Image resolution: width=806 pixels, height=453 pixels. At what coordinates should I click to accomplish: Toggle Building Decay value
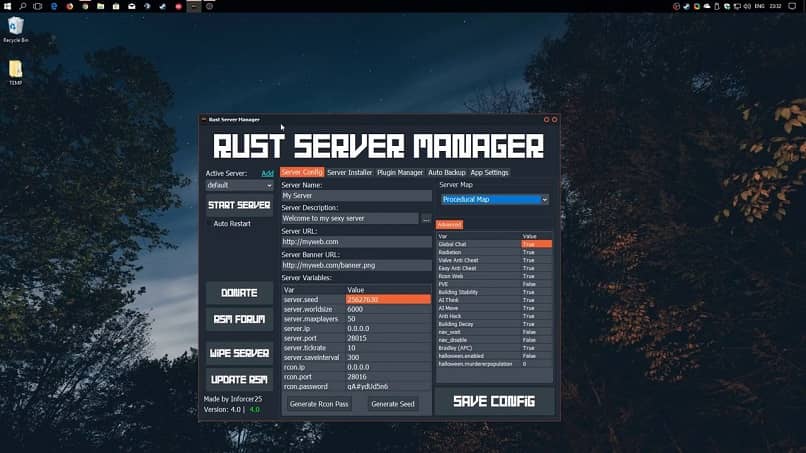click(536, 324)
